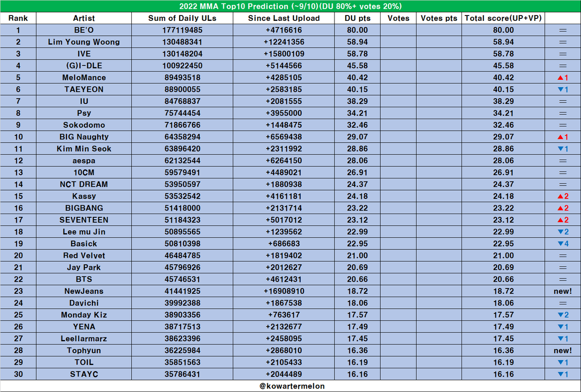Select the BTS artist cell
This screenshot has width=581, height=392.
(84, 279)
